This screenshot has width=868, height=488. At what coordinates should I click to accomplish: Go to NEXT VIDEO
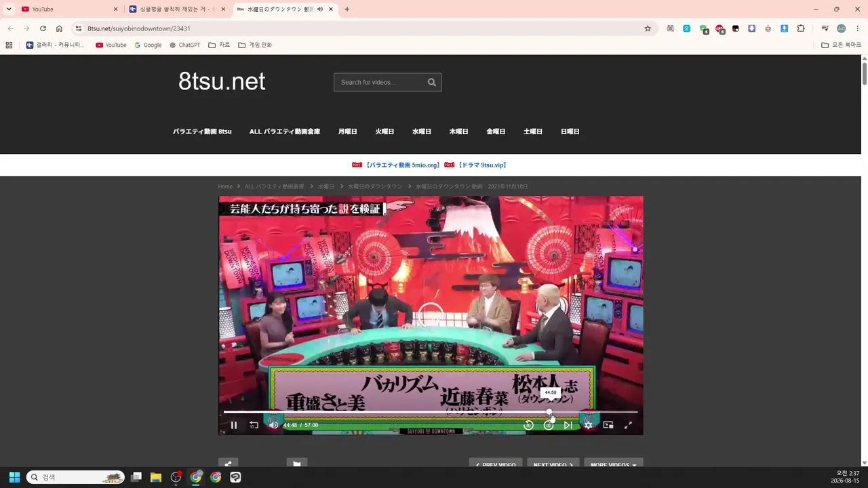(553, 464)
